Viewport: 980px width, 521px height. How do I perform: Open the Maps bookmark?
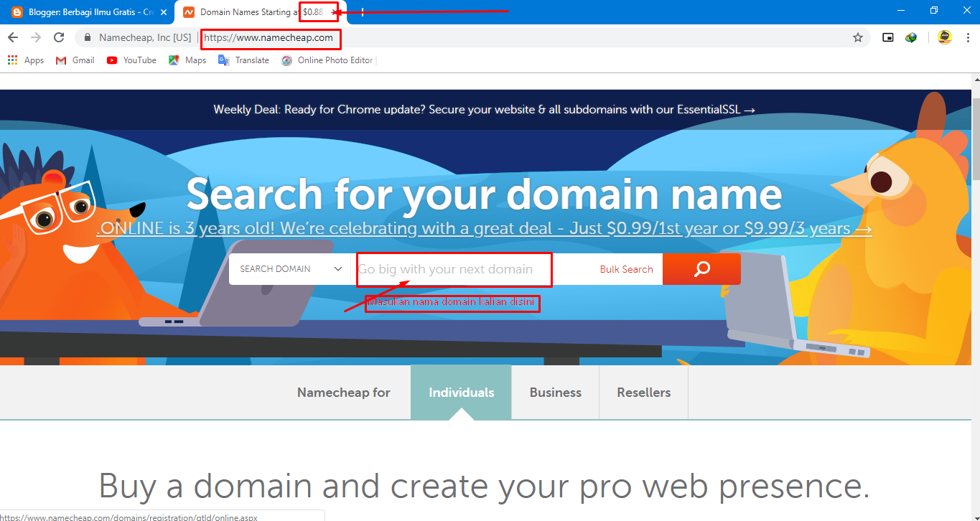coord(187,60)
